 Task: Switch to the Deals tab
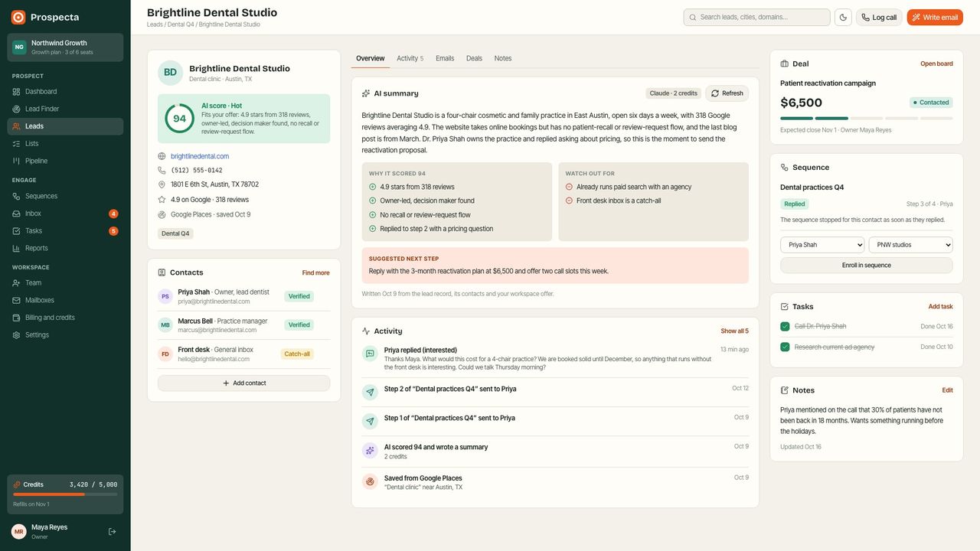[x=474, y=59]
